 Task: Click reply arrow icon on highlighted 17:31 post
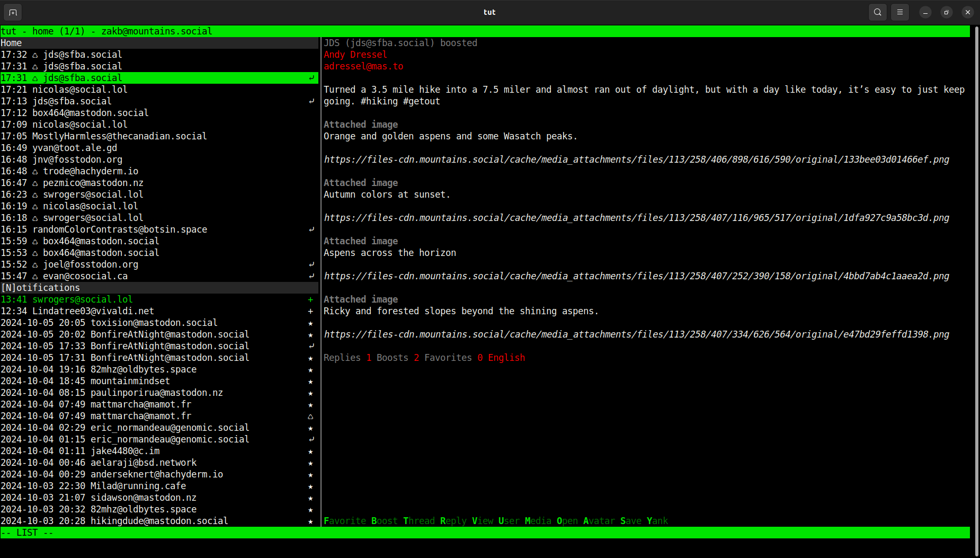pos(311,78)
